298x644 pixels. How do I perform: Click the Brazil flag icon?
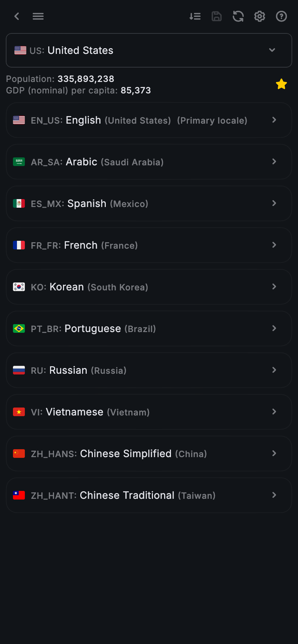click(x=19, y=328)
